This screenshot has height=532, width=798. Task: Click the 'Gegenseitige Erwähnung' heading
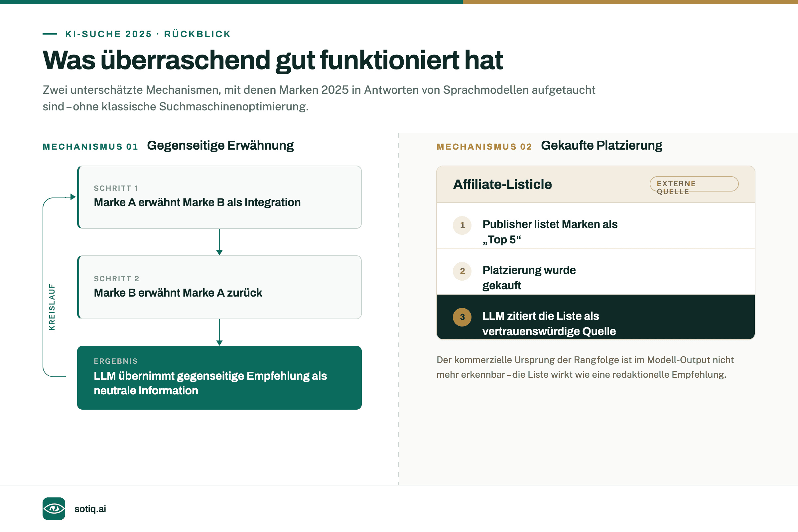point(220,146)
